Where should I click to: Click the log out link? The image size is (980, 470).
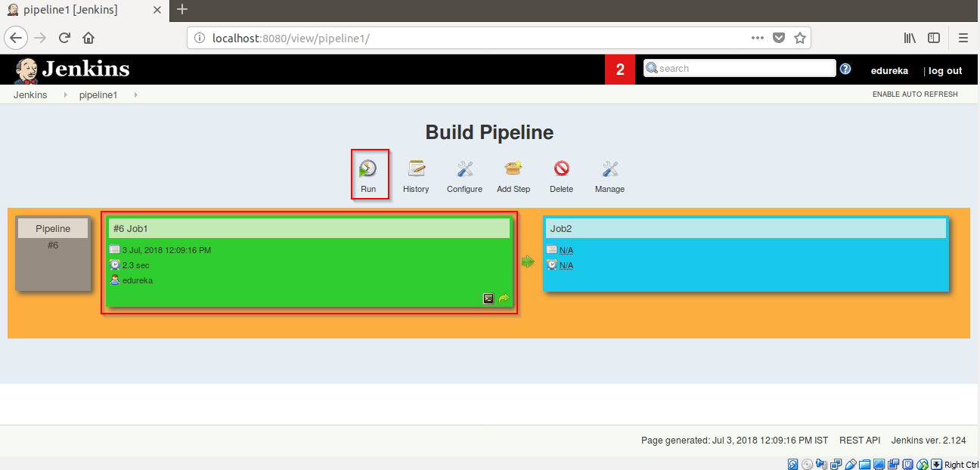coord(944,70)
